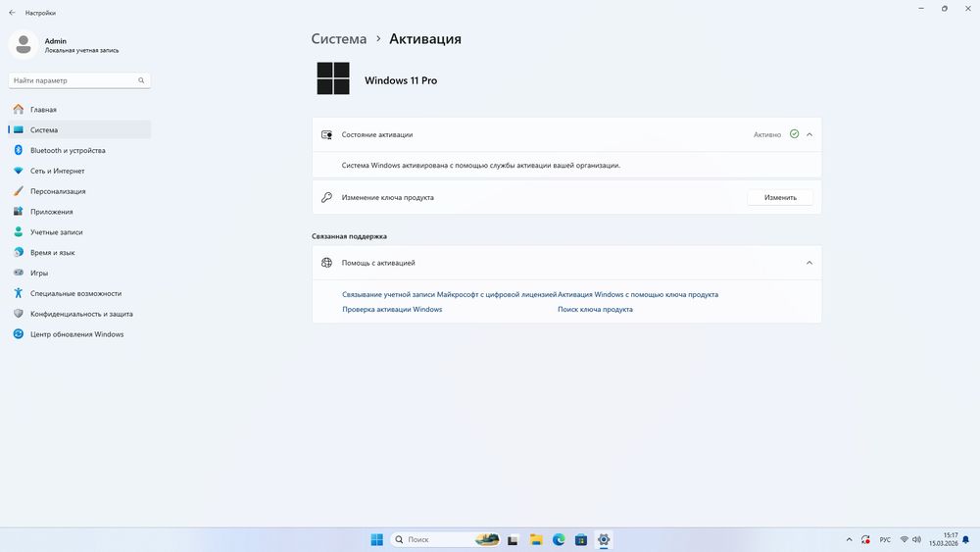Open "Центр обновления Windows"

point(79,334)
